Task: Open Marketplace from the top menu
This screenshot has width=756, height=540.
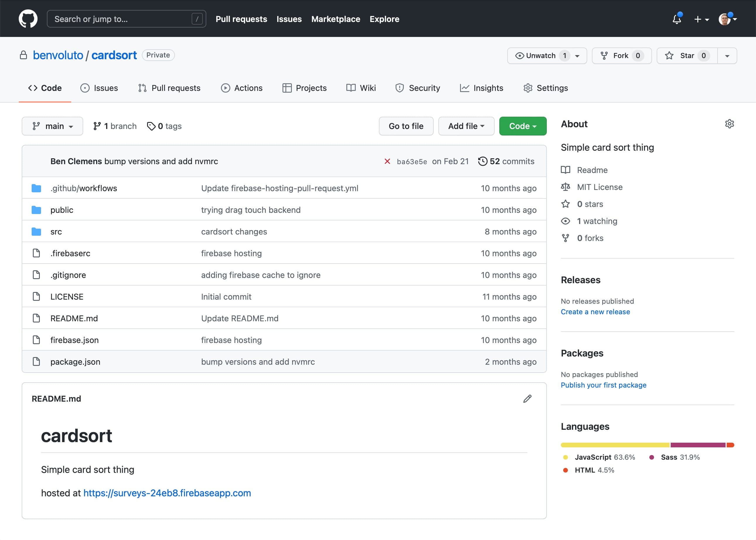Action: tap(336, 19)
